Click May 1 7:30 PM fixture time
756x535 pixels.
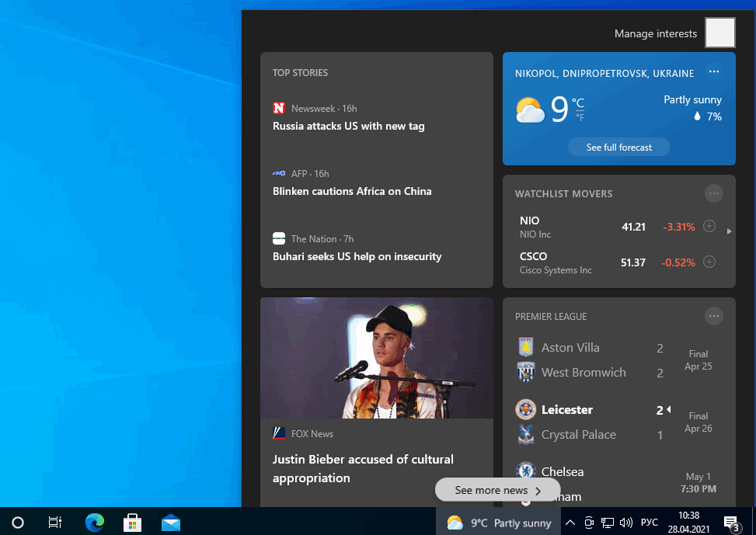699,482
